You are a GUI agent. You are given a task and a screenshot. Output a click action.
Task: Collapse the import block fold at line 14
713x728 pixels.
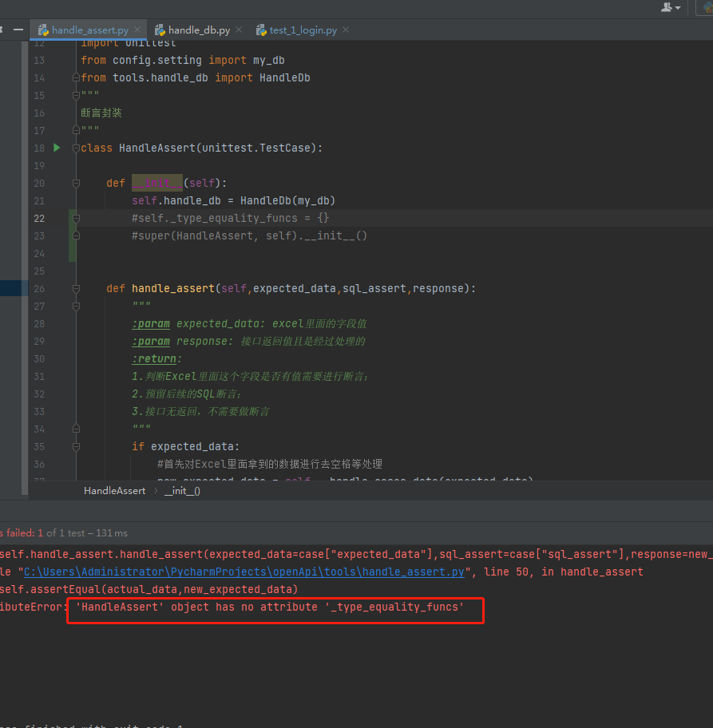point(76,77)
